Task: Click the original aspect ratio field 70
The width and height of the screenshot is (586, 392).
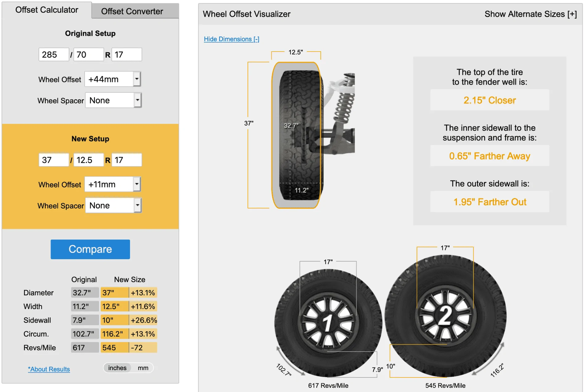Action: [89, 55]
